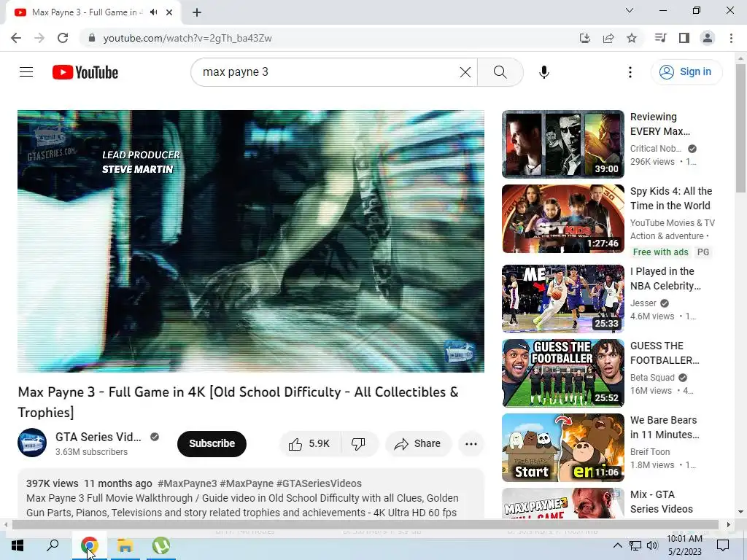Open GUESS THE FOOTBALLER video thumbnail
Image resolution: width=747 pixels, height=560 pixels.
click(562, 373)
